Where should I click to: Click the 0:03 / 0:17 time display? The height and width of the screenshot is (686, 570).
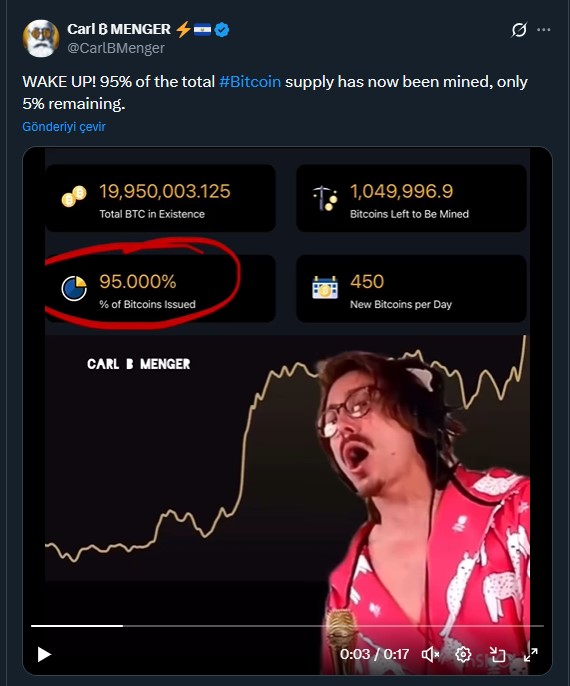point(374,654)
